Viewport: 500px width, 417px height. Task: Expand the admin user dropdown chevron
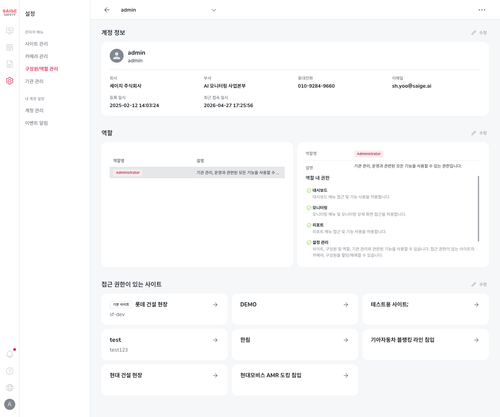[214, 10]
